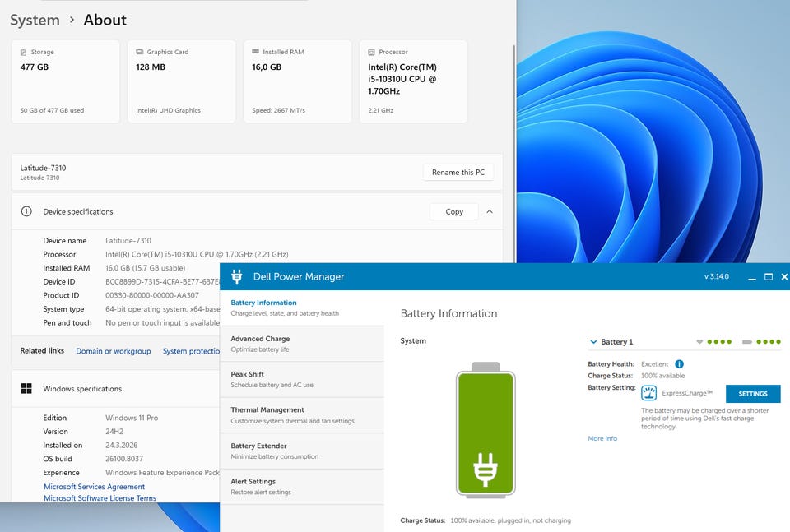This screenshot has height=532, width=790.
Task: Click Battery Health value Excellent
Action: [654, 364]
